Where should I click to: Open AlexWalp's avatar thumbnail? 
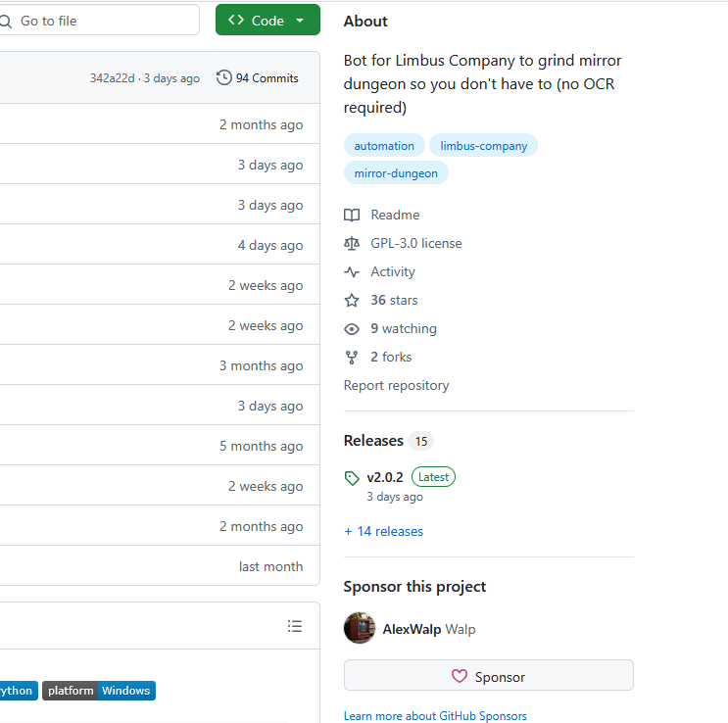point(360,628)
